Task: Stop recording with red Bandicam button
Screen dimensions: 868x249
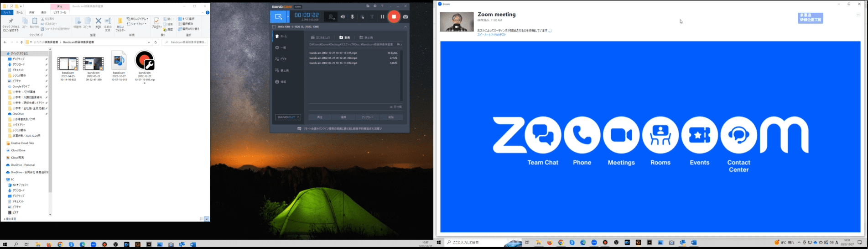Action: pyautogui.click(x=394, y=17)
